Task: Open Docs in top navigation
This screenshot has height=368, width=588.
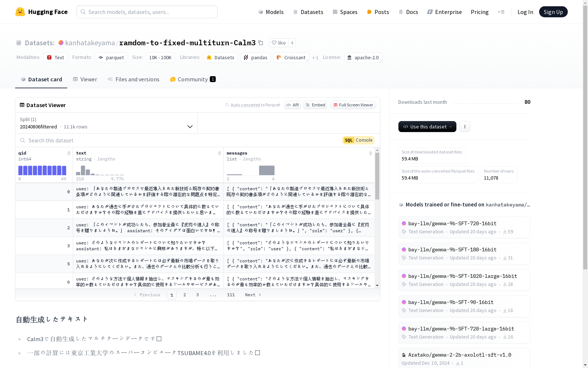Action: tap(408, 12)
